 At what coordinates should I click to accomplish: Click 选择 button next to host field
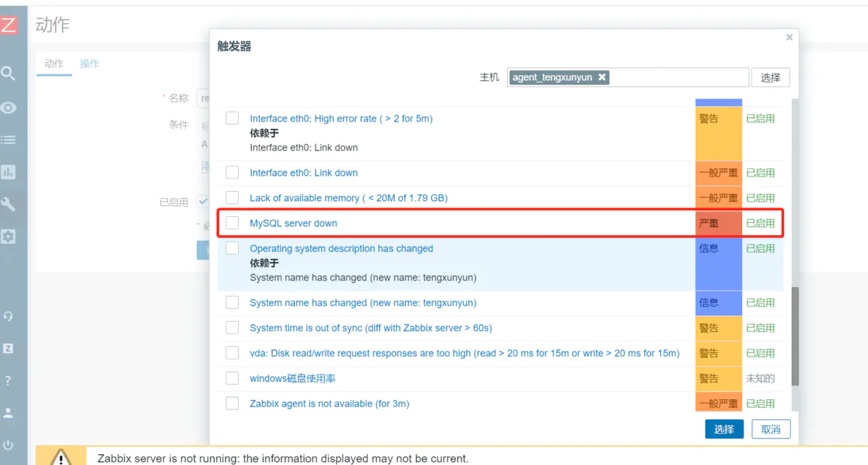click(771, 77)
